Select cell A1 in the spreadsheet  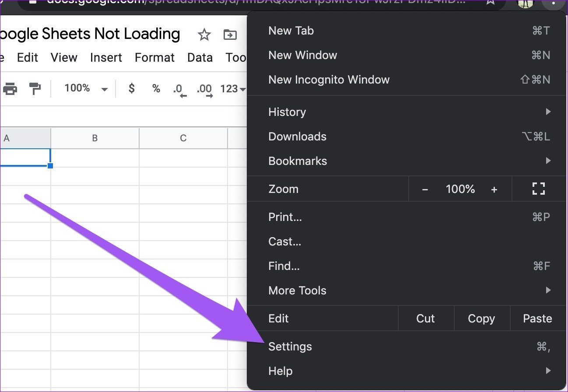[x=24, y=157]
